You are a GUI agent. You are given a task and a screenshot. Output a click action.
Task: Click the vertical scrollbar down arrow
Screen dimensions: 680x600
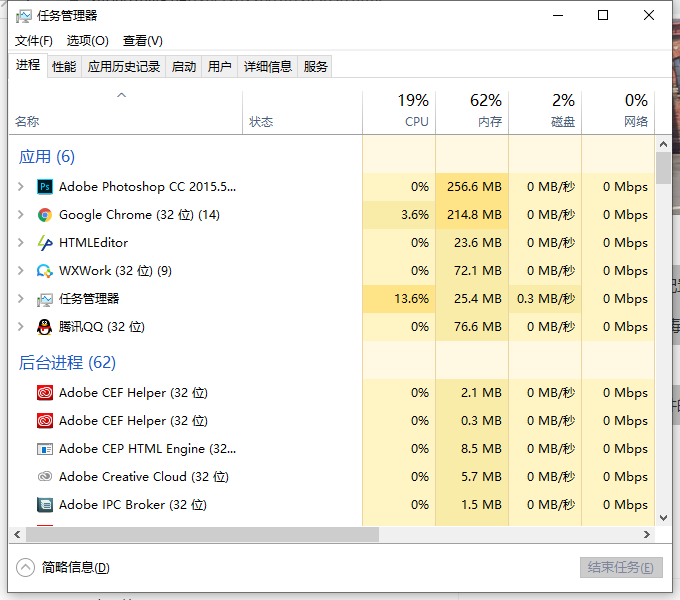tap(663, 518)
